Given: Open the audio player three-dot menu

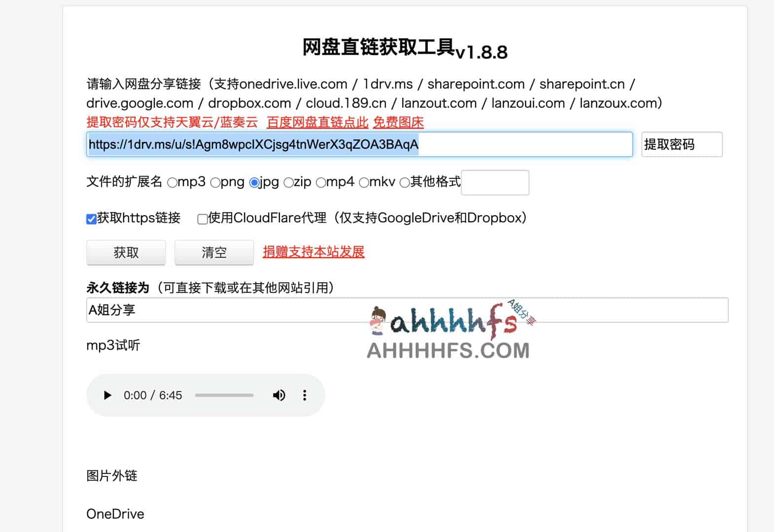Looking at the screenshot, I should (x=305, y=395).
